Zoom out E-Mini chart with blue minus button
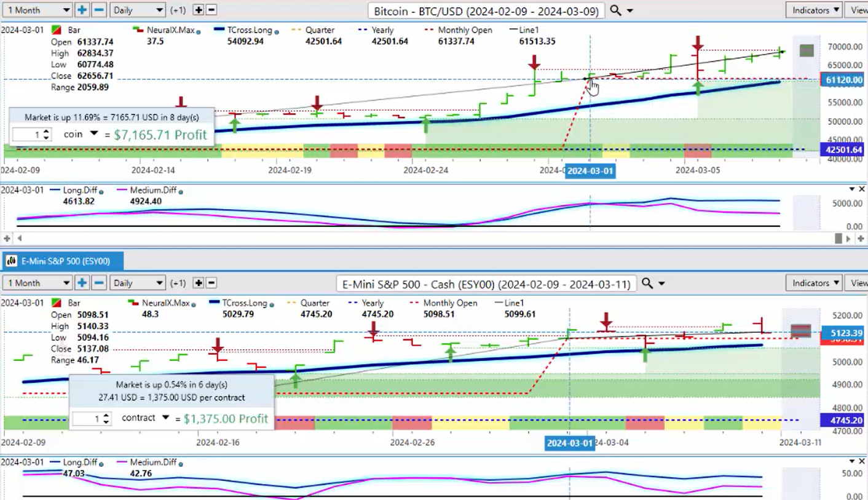 [x=99, y=283]
